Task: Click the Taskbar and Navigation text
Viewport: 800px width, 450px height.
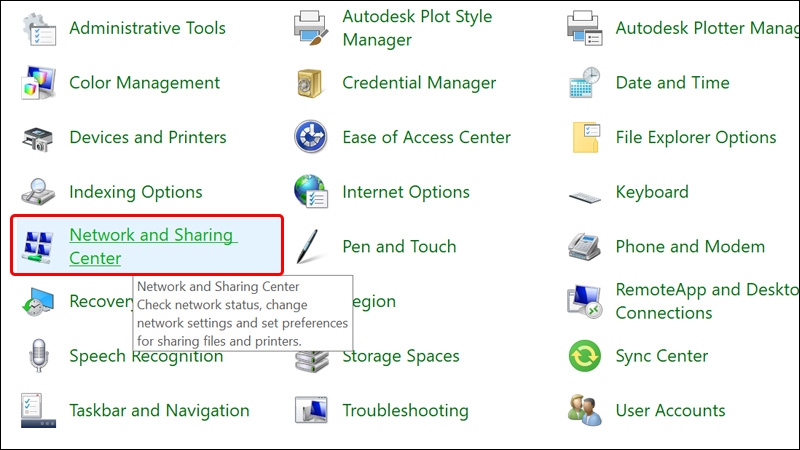Action: click(159, 411)
